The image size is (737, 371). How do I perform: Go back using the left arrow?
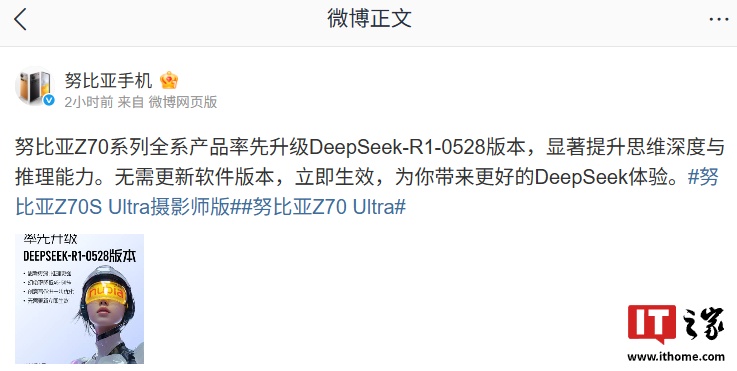coord(20,20)
